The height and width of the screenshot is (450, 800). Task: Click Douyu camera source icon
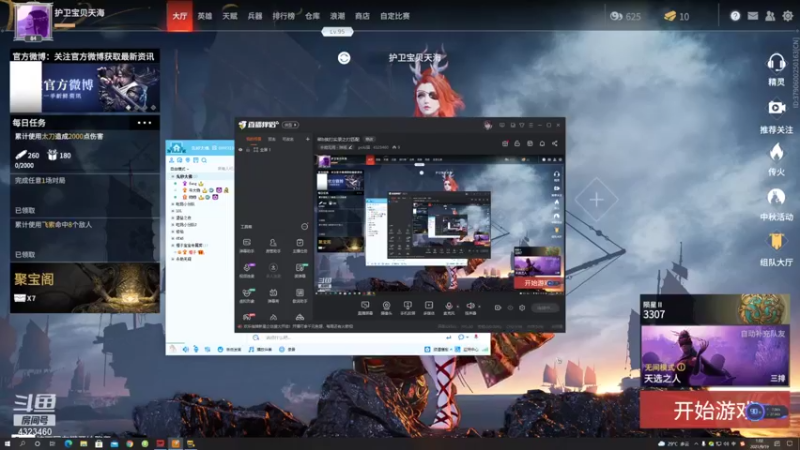coord(386,306)
